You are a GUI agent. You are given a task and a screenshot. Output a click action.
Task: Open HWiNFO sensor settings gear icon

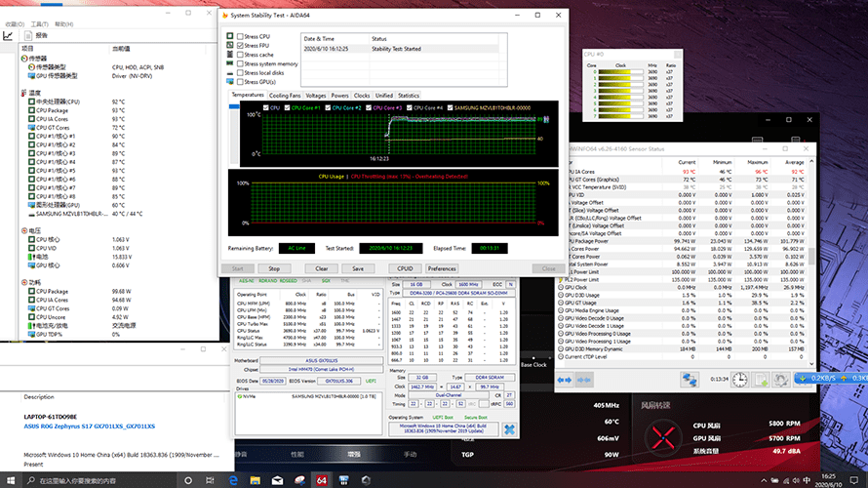(781, 380)
